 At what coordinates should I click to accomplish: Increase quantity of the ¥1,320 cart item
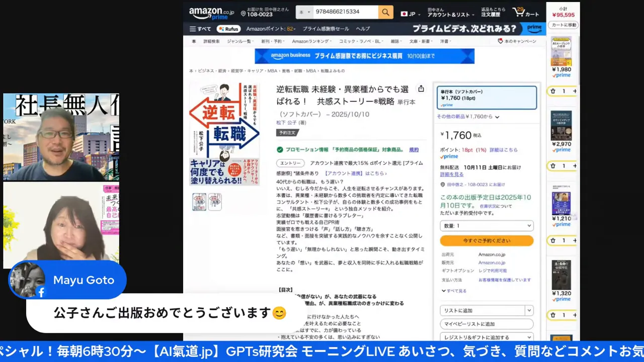click(575, 315)
